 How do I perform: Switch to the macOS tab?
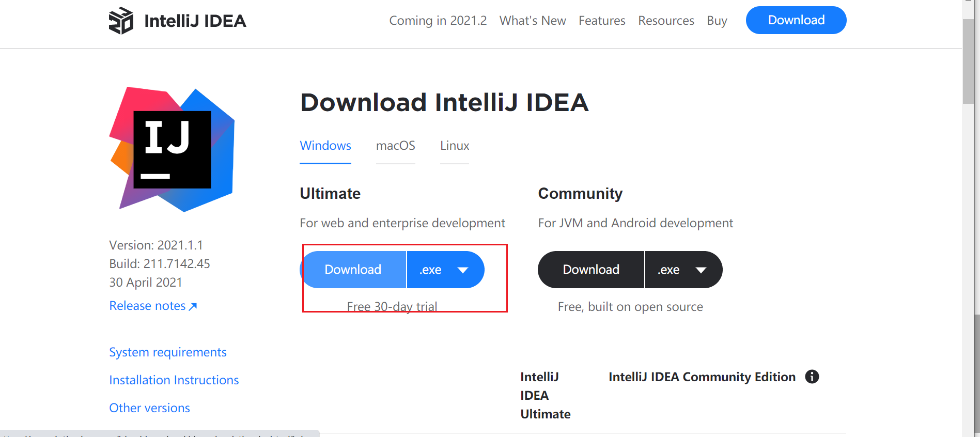pos(396,146)
